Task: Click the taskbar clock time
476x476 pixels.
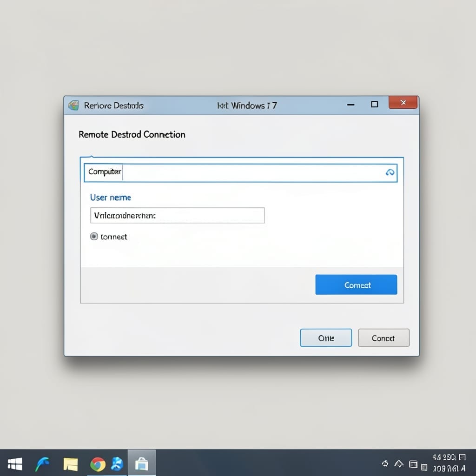Action: point(445,457)
